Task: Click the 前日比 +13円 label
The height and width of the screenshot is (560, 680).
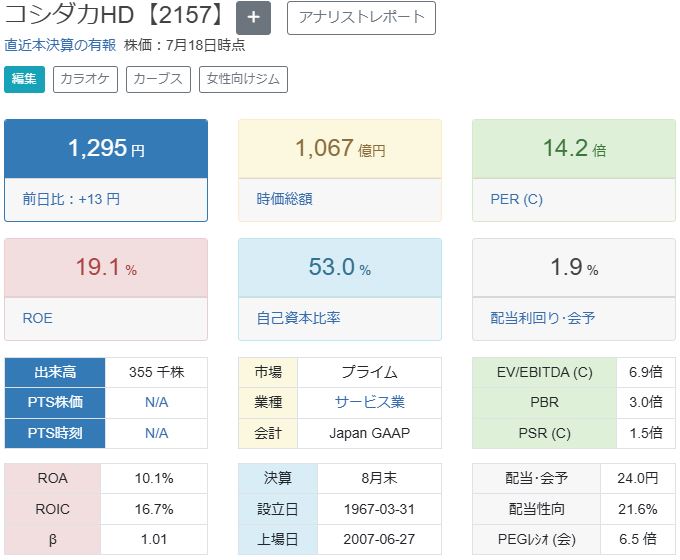Action: [71, 199]
